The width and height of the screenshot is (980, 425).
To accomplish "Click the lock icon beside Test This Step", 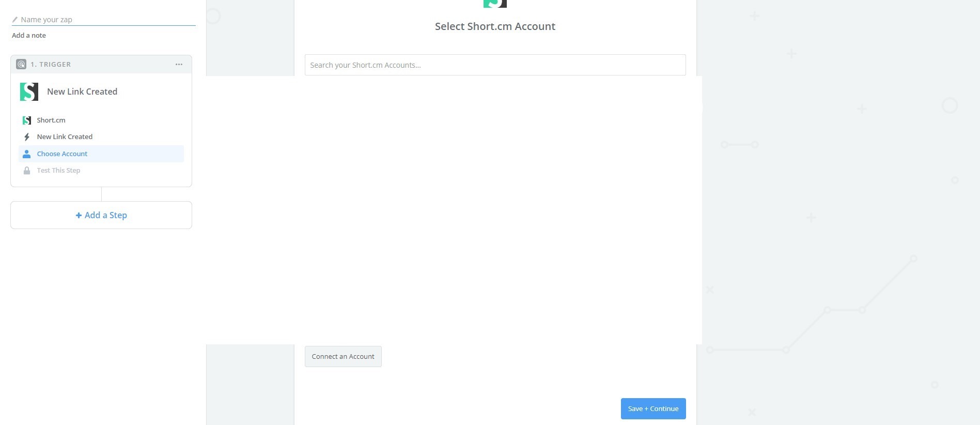I will click(27, 171).
